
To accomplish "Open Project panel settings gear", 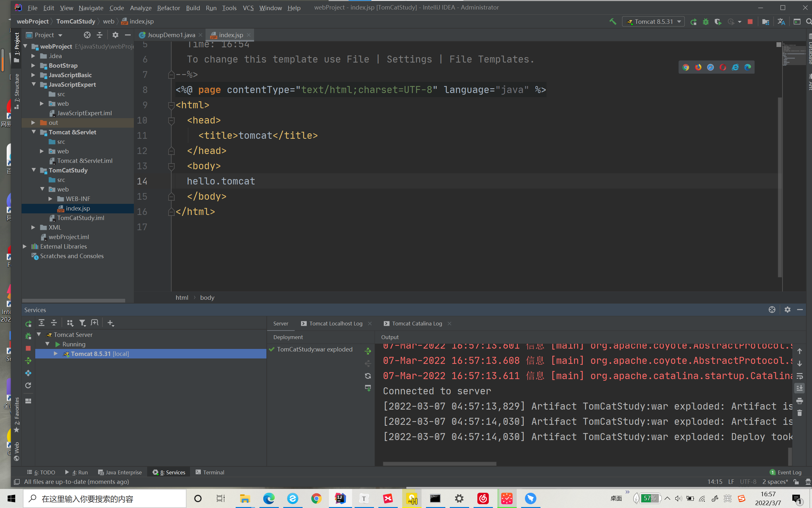I will click(115, 35).
